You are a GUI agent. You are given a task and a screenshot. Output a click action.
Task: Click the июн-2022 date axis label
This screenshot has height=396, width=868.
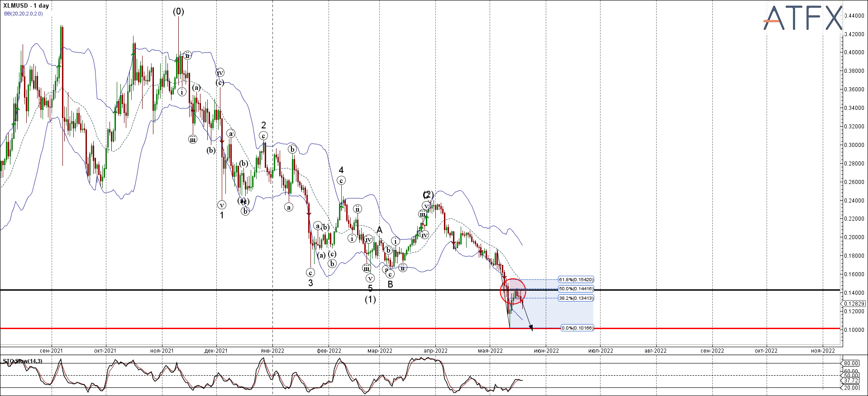coord(546,351)
